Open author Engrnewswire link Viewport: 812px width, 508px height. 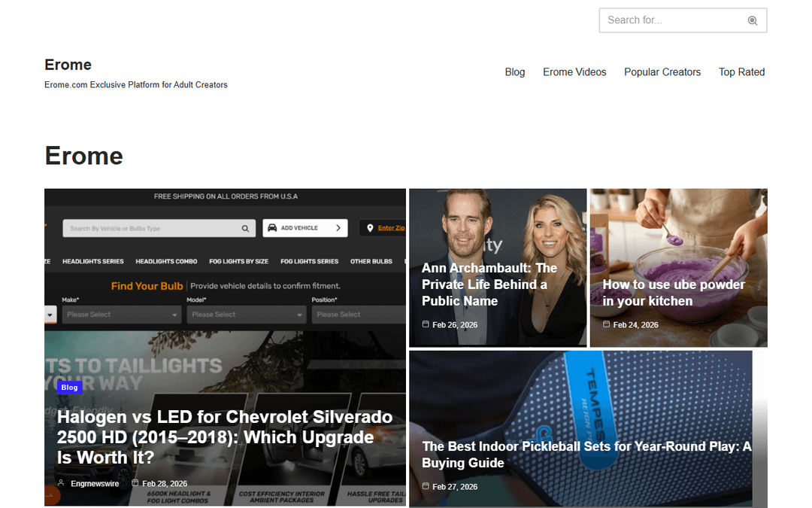95,484
